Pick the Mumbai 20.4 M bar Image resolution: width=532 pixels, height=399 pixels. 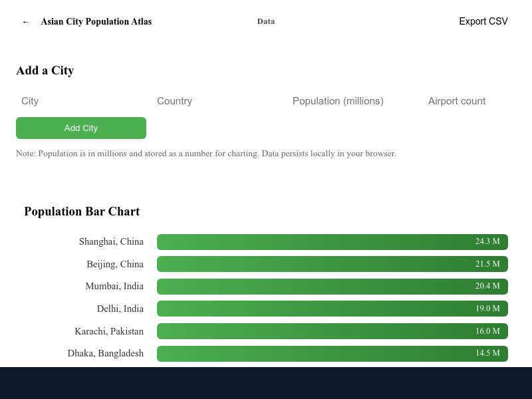[x=332, y=287]
